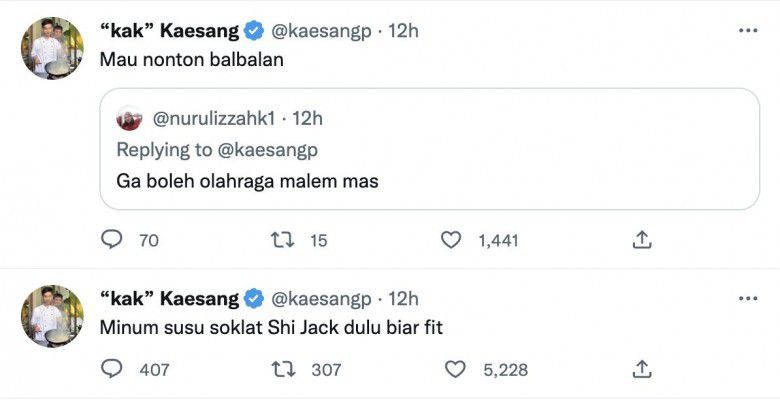
Task: Open the @nurulizzahk1 profile in quoted tweet
Action: (211, 120)
